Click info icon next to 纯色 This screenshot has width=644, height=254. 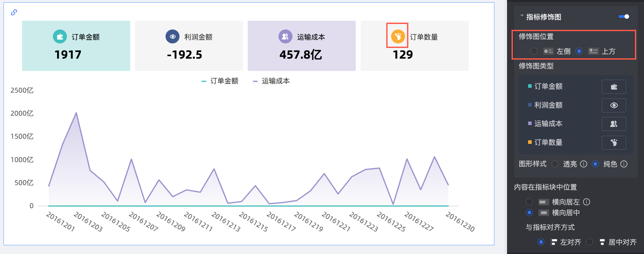pyautogui.click(x=624, y=164)
